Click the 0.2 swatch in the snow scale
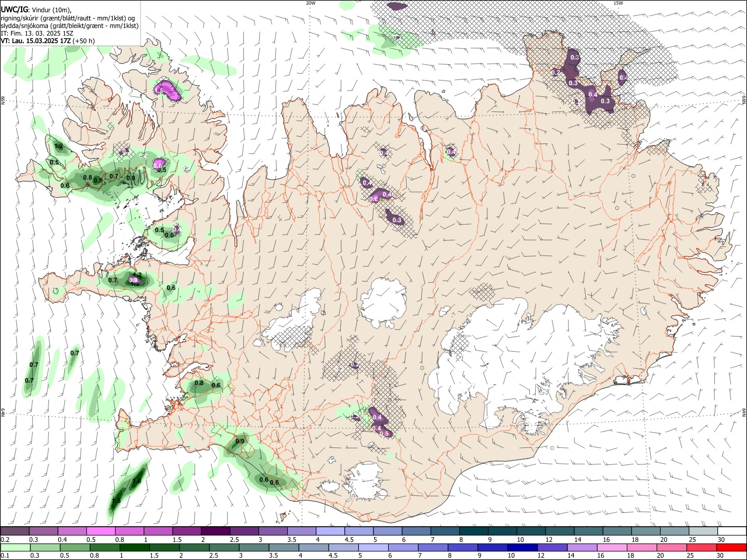Viewport: 747px width, 560px height. point(15,531)
